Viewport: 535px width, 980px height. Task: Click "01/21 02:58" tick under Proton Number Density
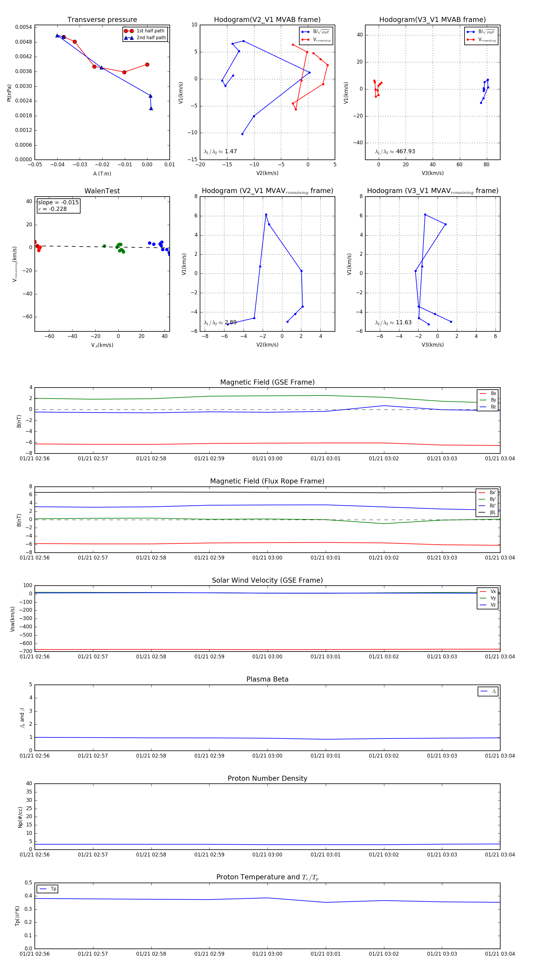click(x=151, y=855)
